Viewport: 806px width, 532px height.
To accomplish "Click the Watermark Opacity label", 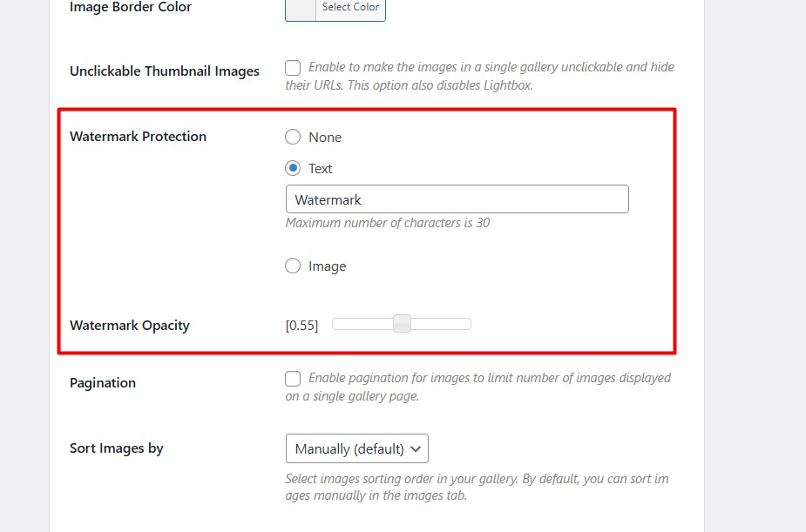I will click(129, 325).
